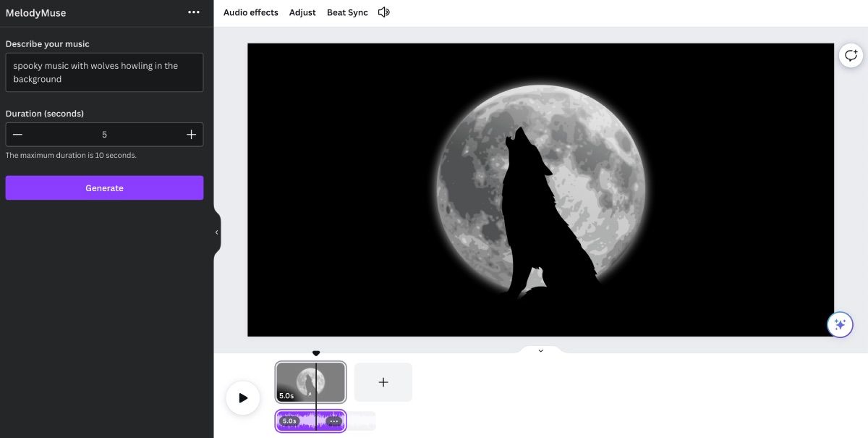Image resolution: width=868 pixels, height=438 pixels.
Task: Select the 5.0s page thumbnail
Action: (x=310, y=382)
